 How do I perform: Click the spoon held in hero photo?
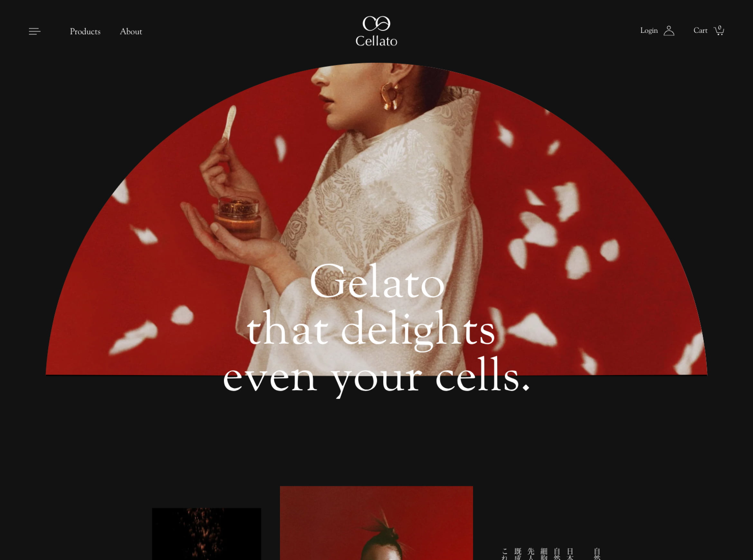pyautogui.click(x=229, y=123)
